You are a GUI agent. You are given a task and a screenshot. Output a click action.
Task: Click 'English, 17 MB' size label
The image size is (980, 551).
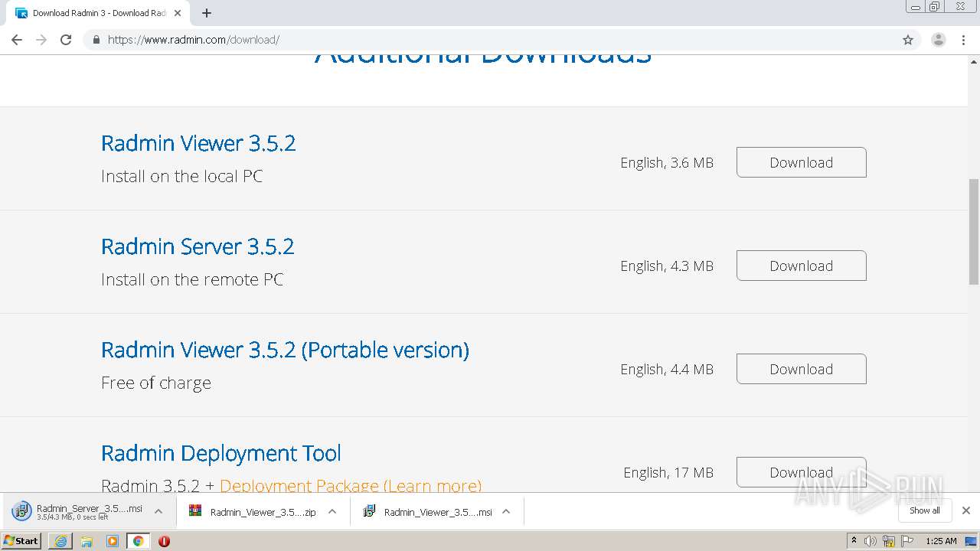[x=668, y=472]
